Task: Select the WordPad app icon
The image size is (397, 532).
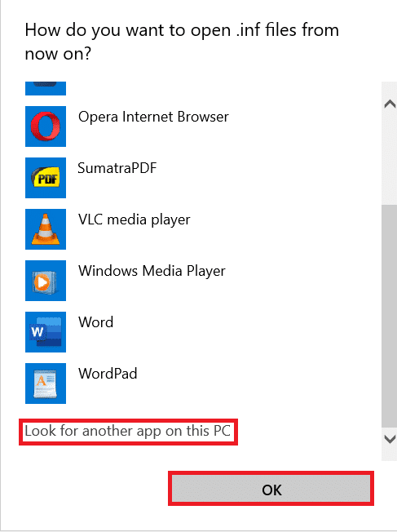Action: pyautogui.click(x=46, y=383)
